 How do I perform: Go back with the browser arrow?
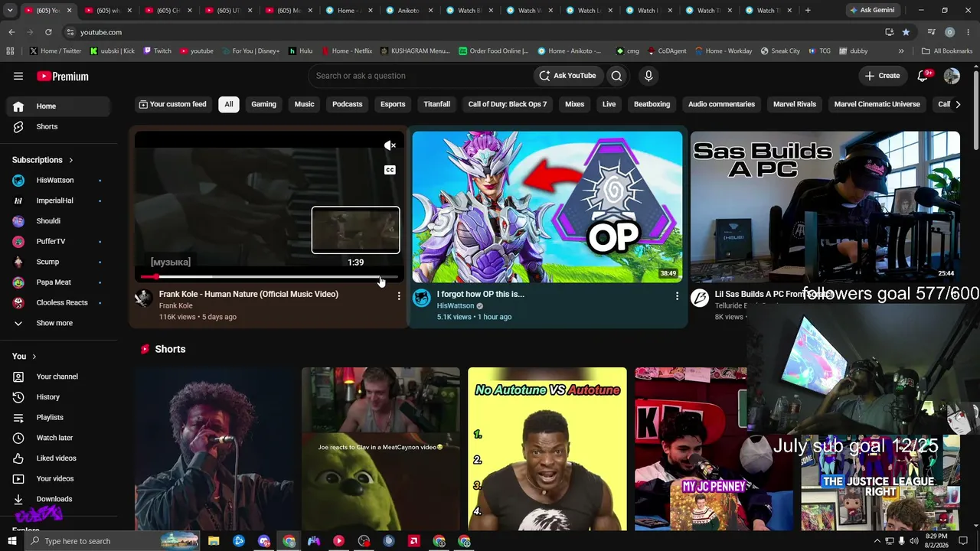11,32
